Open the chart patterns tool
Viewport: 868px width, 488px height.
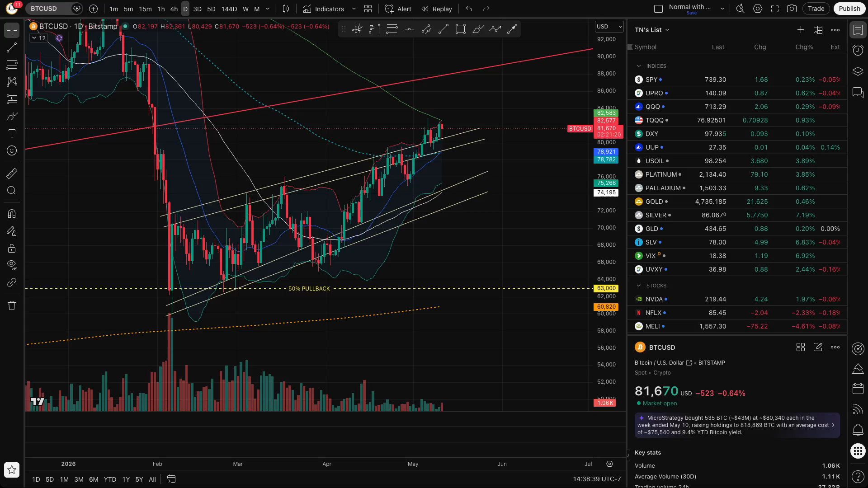coord(12,82)
